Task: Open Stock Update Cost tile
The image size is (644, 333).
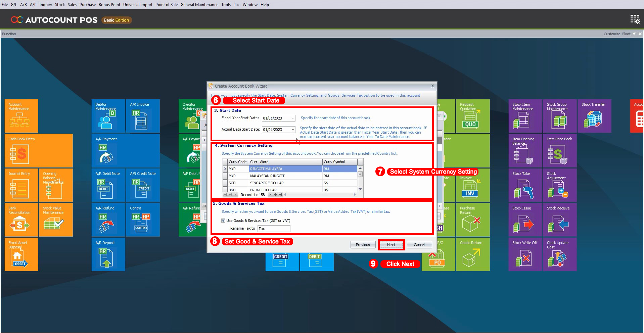Action: coord(560,254)
